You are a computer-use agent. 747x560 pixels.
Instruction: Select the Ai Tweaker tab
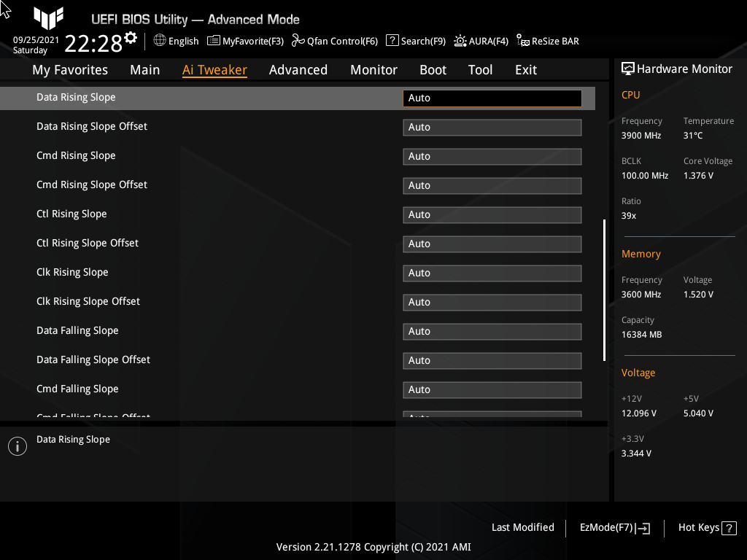point(214,70)
